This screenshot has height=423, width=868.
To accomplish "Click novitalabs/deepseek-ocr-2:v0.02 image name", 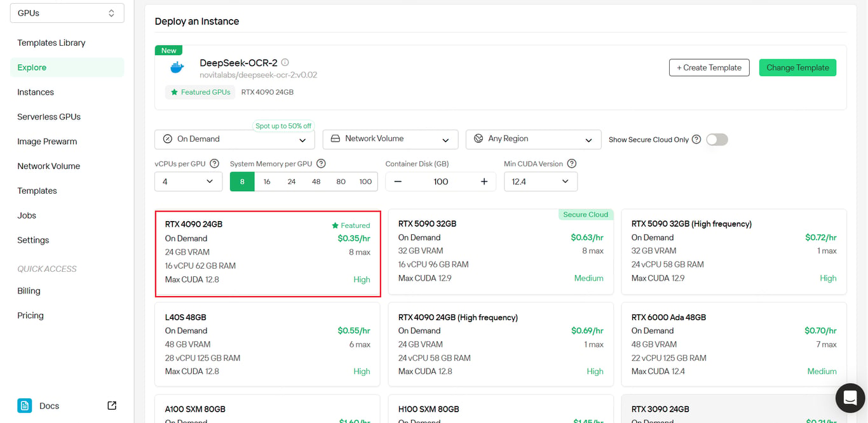I will [258, 75].
